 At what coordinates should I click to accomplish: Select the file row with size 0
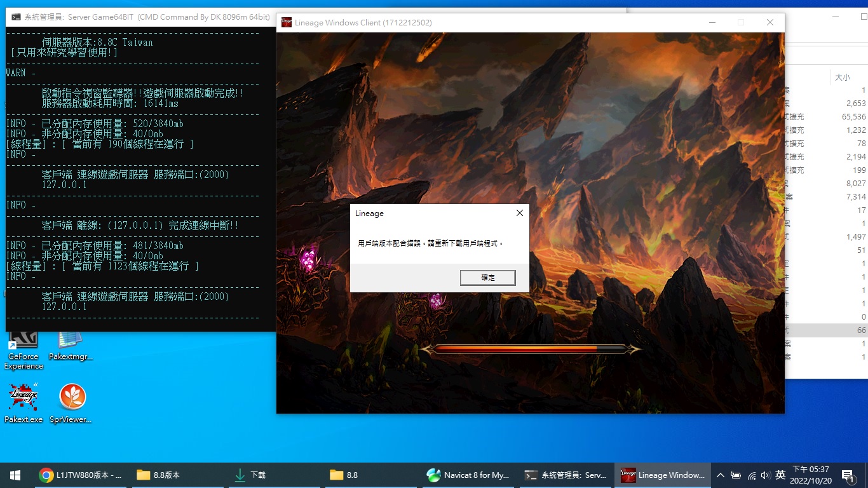826,317
